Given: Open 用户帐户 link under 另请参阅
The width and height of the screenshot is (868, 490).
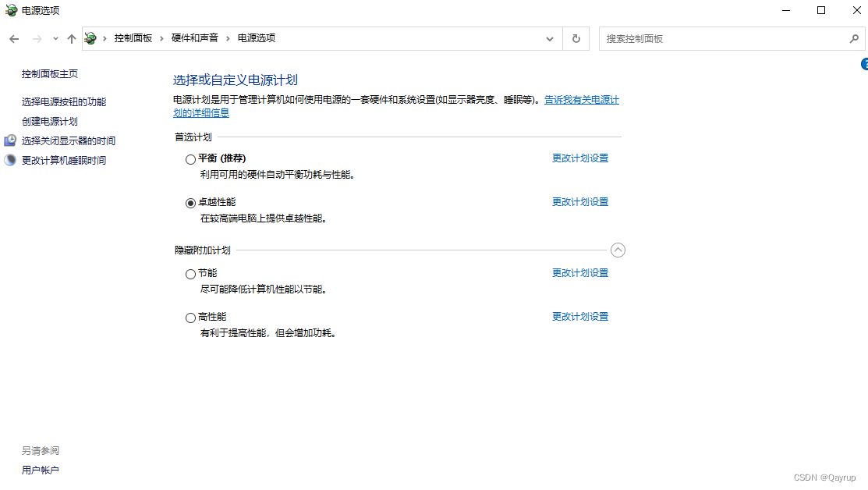Looking at the screenshot, I should point(41,470).
